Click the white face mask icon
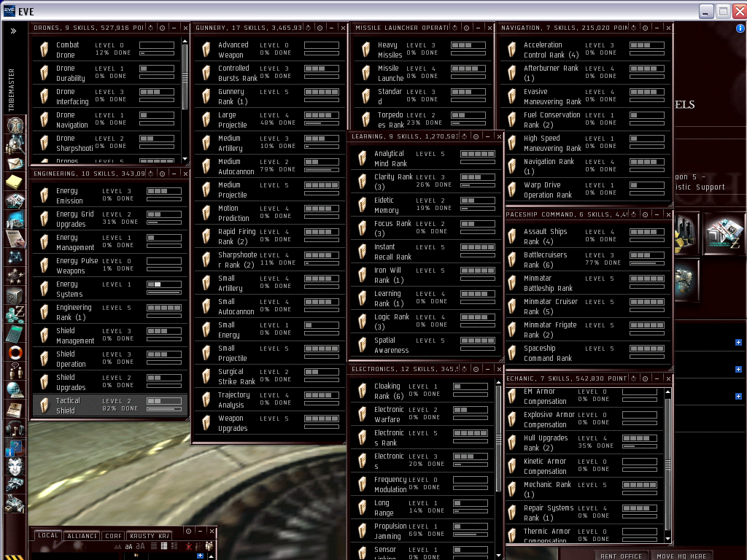This screenshot has width=747, height=560. click(15, 467)
